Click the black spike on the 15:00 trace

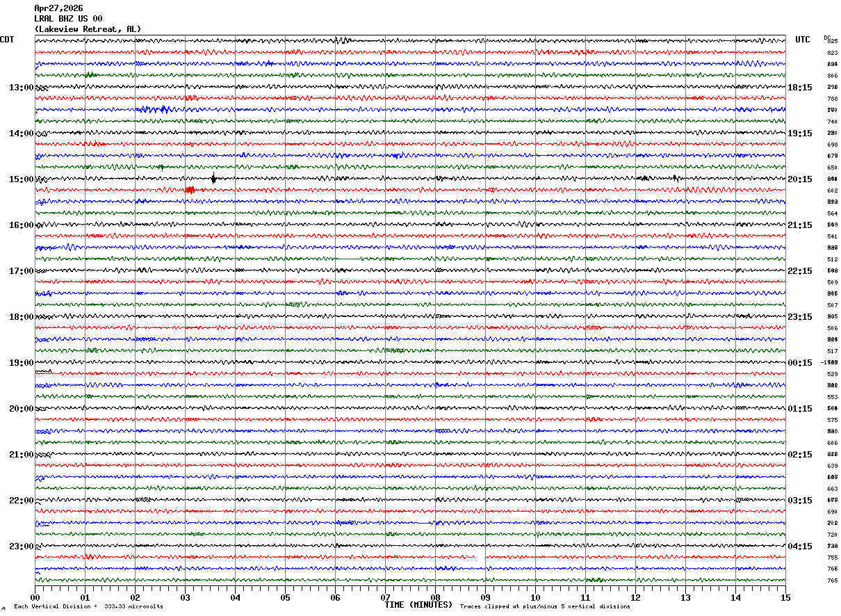[x=213, y=179]
